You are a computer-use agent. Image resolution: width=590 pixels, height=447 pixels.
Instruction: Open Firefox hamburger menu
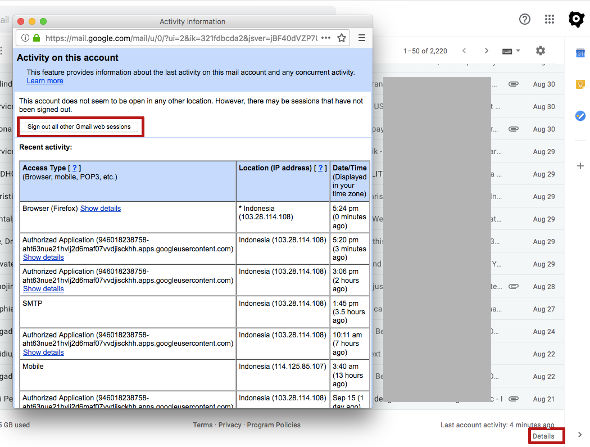[x=362, y=38]
